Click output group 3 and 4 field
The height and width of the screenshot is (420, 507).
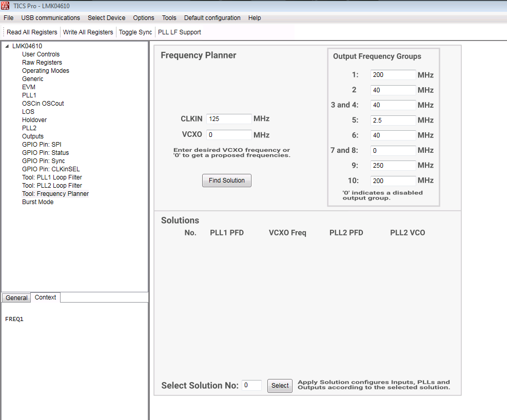point(393,105)
